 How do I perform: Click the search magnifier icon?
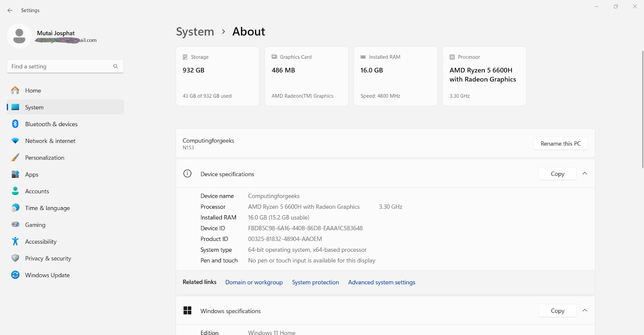(x=116, y=66)
